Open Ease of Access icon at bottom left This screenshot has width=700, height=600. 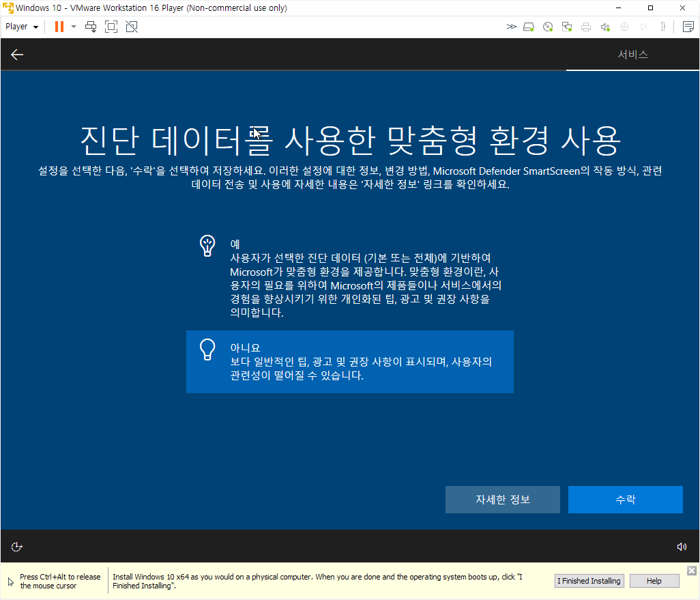click(16, 547)
